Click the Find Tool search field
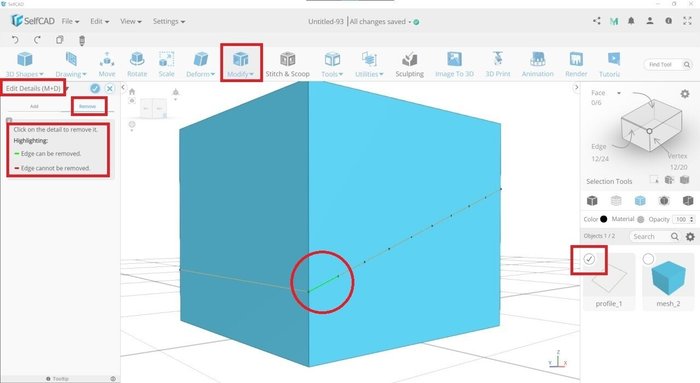This screenshot has height=383, width=700. (x=667, y=65)
